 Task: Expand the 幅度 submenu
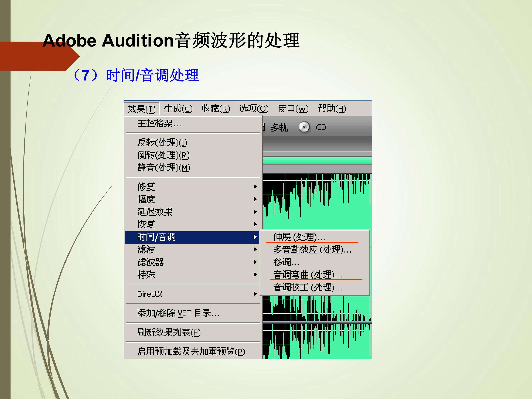[192, 199]
